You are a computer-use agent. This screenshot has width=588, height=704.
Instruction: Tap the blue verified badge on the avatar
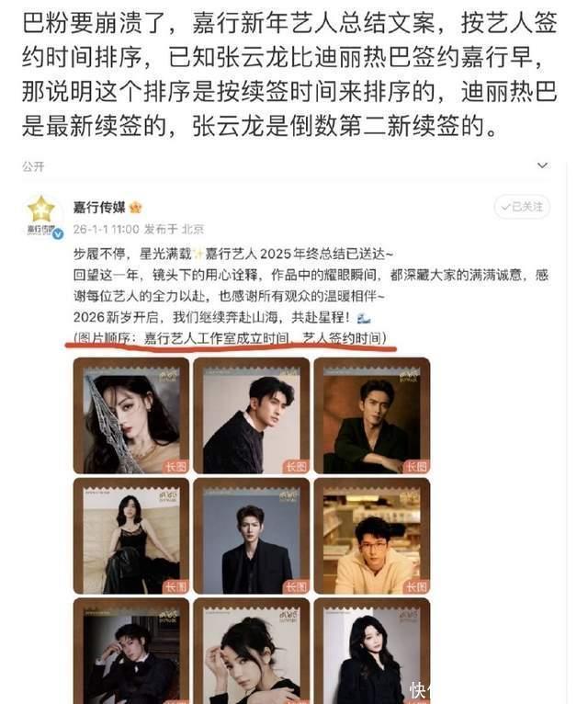[58, 233]
